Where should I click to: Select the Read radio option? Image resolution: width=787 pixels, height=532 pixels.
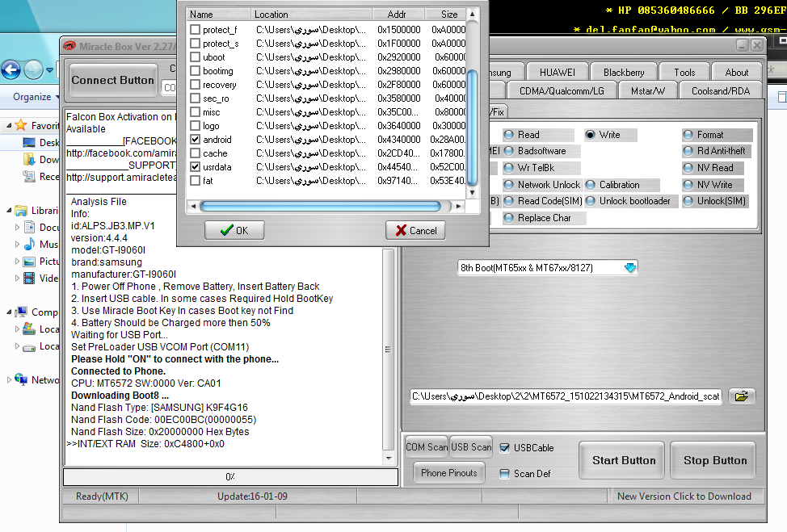(x=508, y=134)
